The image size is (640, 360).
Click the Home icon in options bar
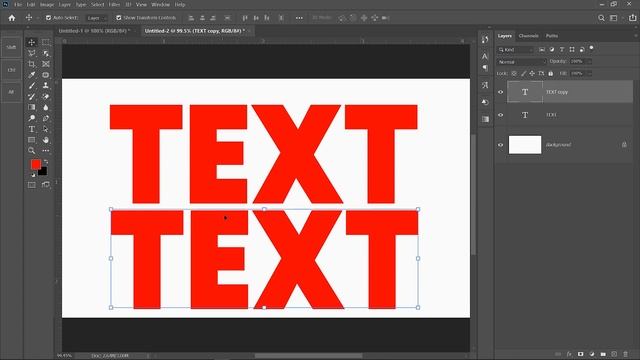pyautogui.click(x=12, y=18)
